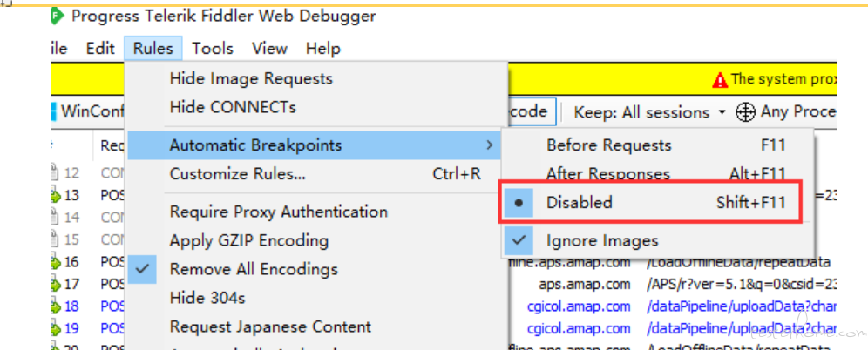Uncheck Ignore Images option

pyautogui.click(x=658, y=240)
